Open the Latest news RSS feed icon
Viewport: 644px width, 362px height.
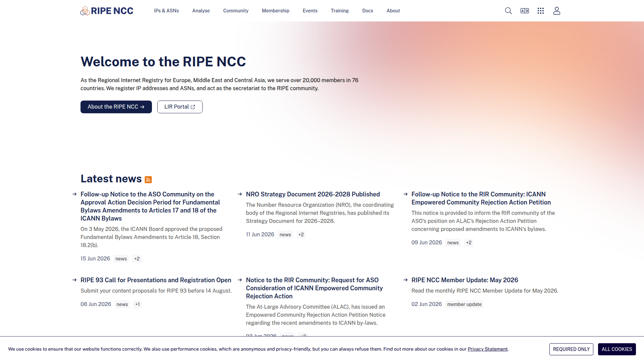tap(148, 180)
